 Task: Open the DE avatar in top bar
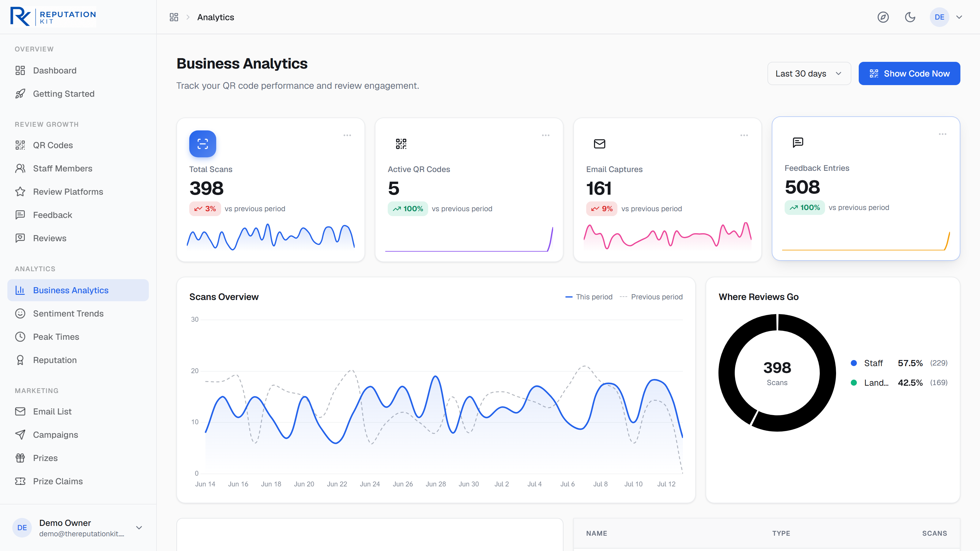(x=939, y=17)
